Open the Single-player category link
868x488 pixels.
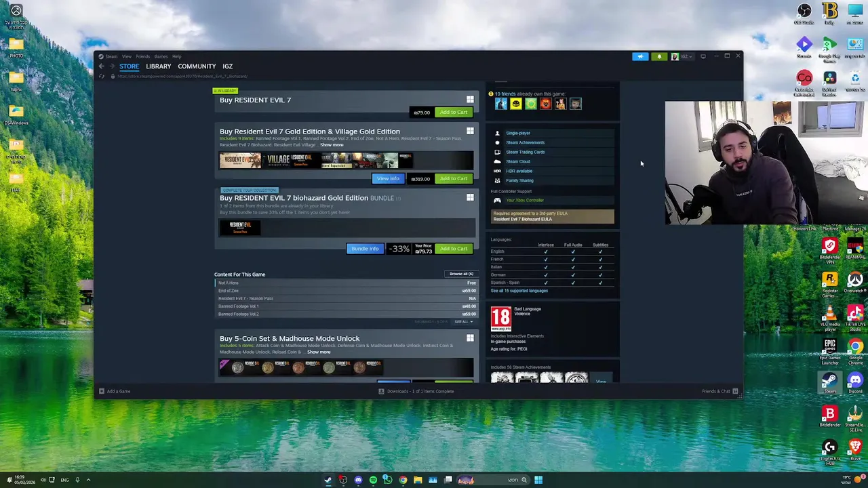pyautogui.click(x=518, y=133)
